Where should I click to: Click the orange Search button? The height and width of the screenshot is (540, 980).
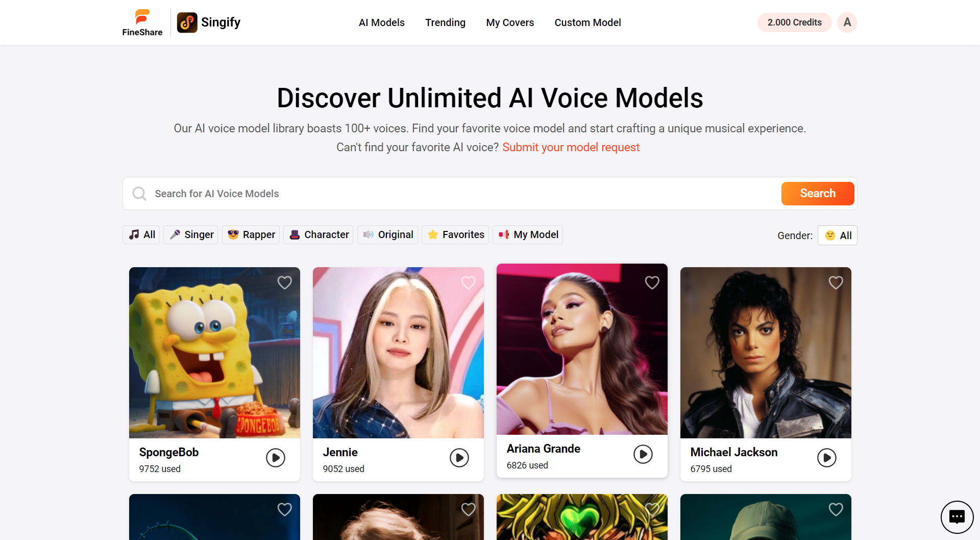818,194
